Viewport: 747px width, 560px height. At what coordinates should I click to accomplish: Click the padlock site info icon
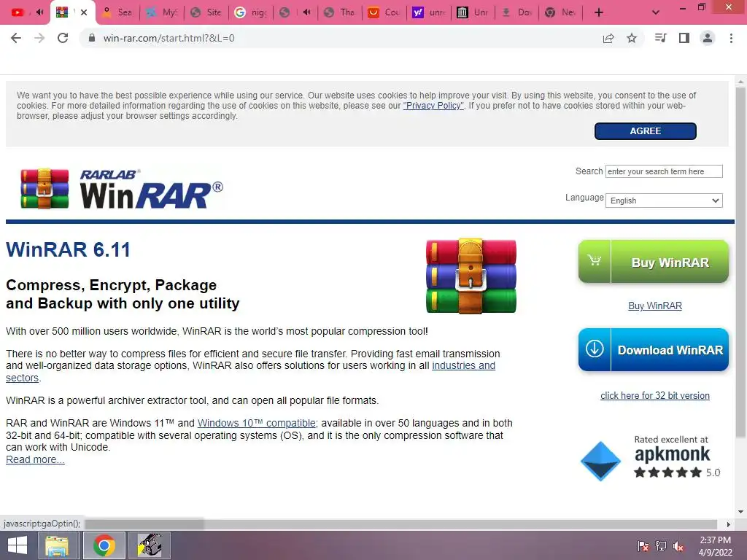[x=92, y=38]
